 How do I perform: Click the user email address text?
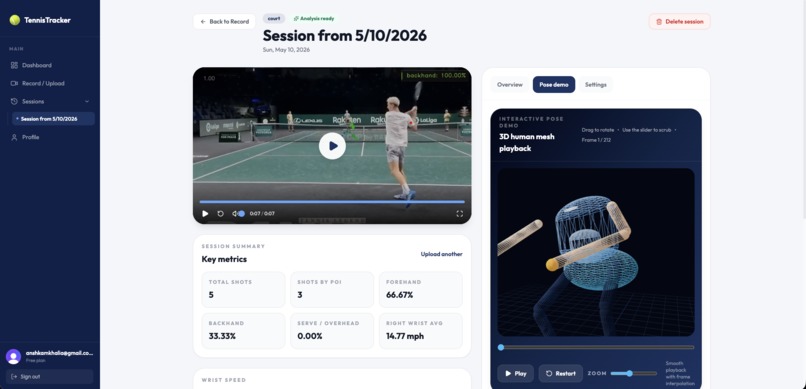point(59,353)
